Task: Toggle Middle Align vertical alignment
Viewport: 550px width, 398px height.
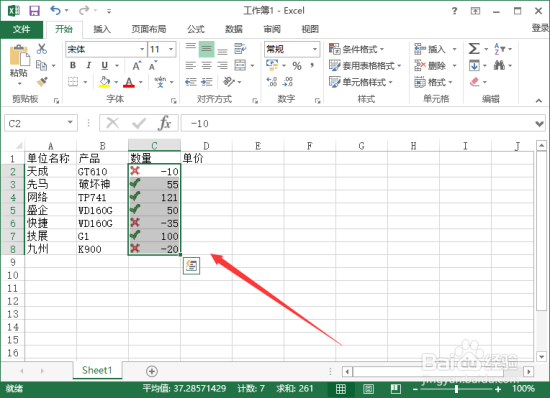Action: coord(207,49)
